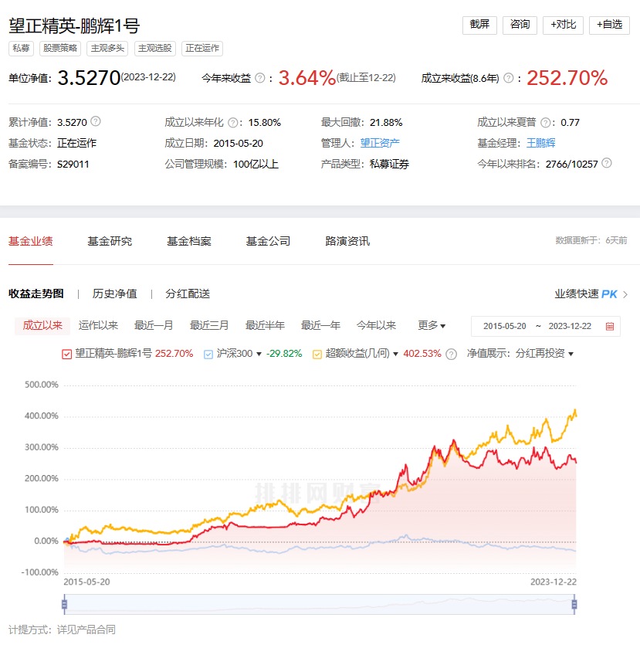
Task: Click the chart range slider track
Action: 319,604
